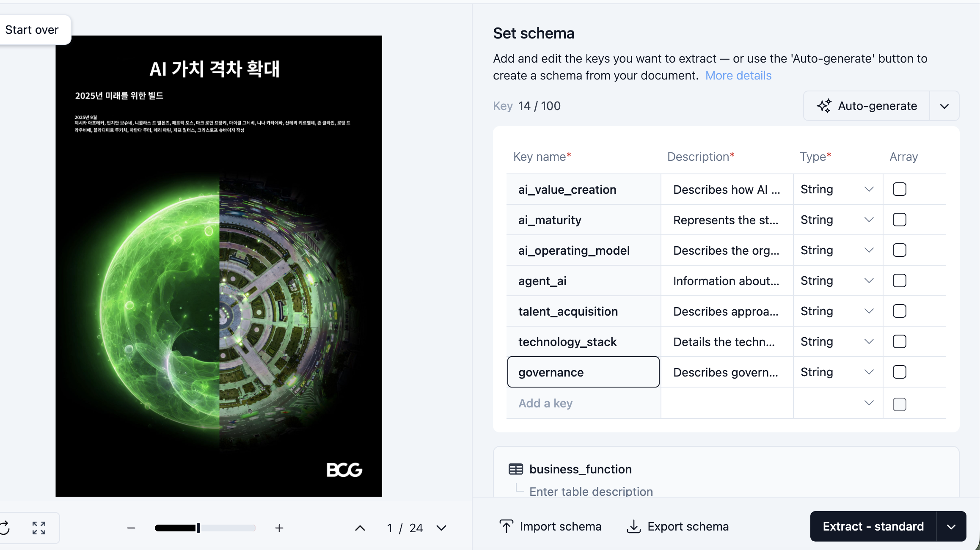This screenshot has height=550, width=980.
Task: Enable Array checkbox for ai_value_creation
Action: pos(899,189)
